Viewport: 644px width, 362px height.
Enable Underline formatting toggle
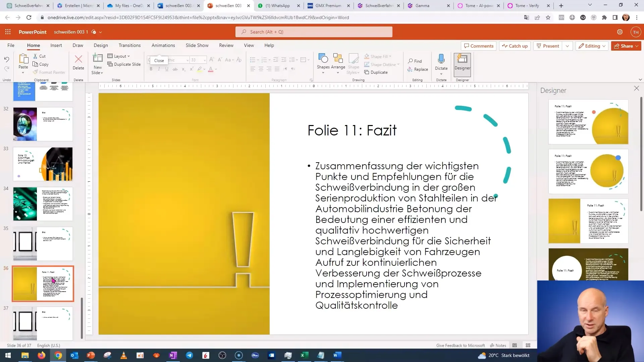pos(167,69)
